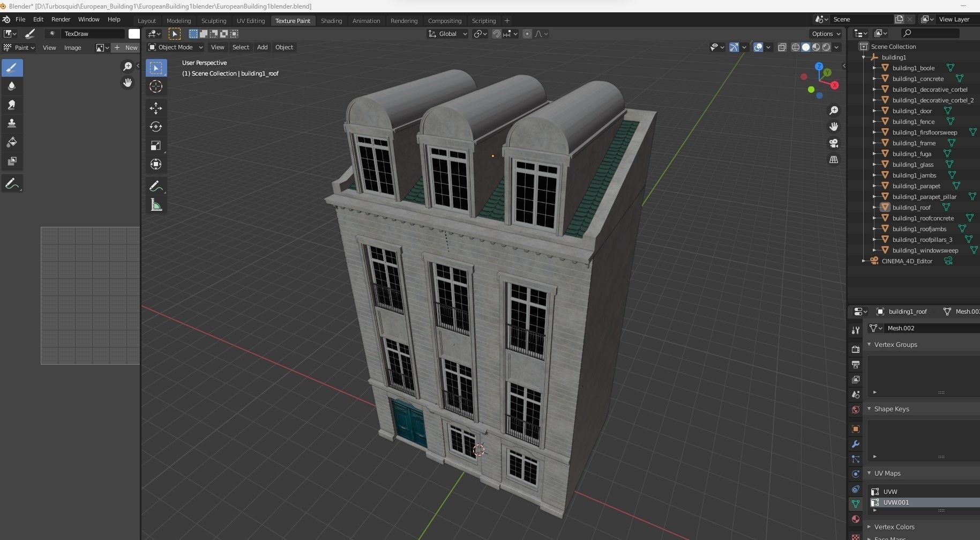Open the Material properties tab

[856, 519]
